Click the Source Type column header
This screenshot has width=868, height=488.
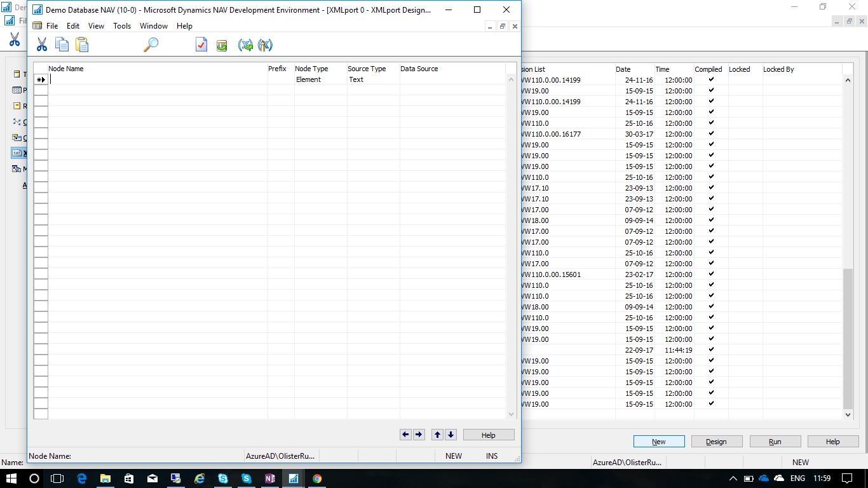pos(373,69)
